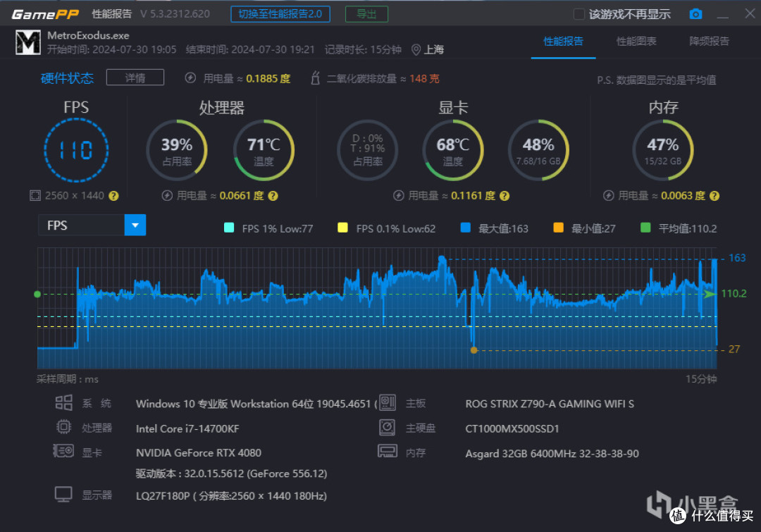Click the blue 最大值 legend swatch
Image resolution: width=761 pixels, height=532 pixels.
tap(466, 228)
